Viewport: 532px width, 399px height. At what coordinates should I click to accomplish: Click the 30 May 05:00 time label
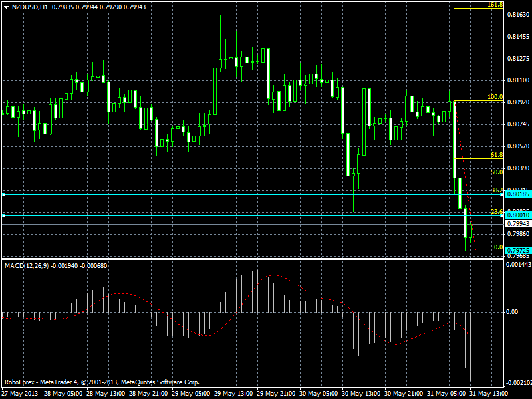319,394
